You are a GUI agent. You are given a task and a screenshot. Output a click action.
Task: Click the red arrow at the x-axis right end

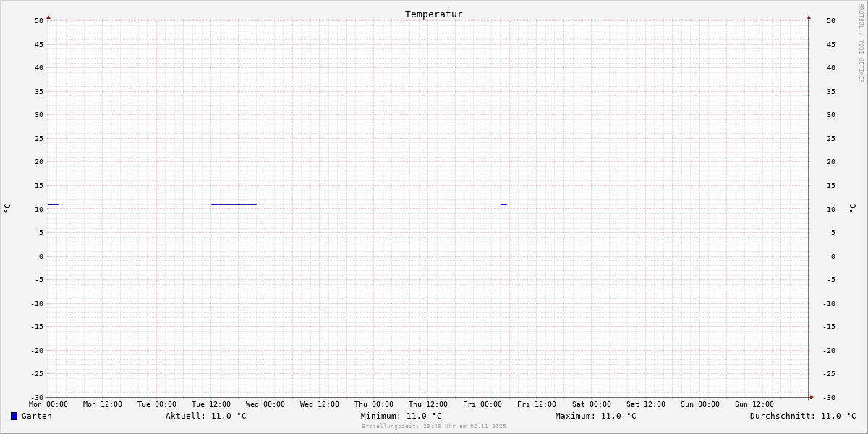(x=811, y=397)
